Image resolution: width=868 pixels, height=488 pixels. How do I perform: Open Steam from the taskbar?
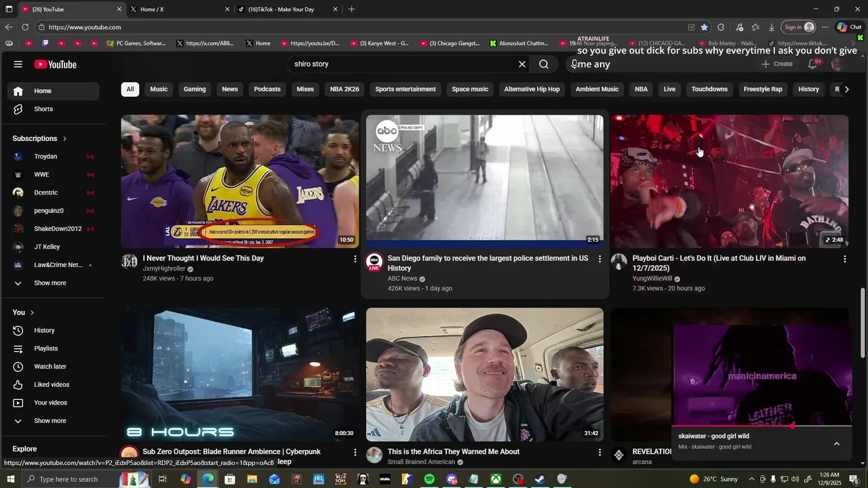point(540,479)
